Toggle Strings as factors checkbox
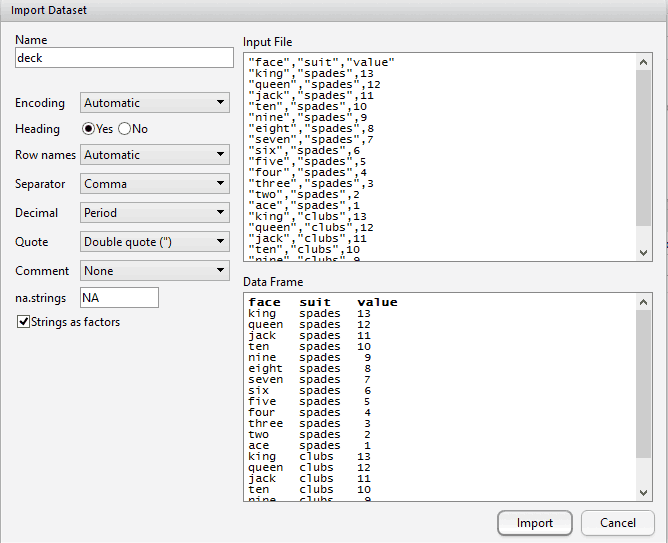Viewport: 668px width, 543px height. 23,322
